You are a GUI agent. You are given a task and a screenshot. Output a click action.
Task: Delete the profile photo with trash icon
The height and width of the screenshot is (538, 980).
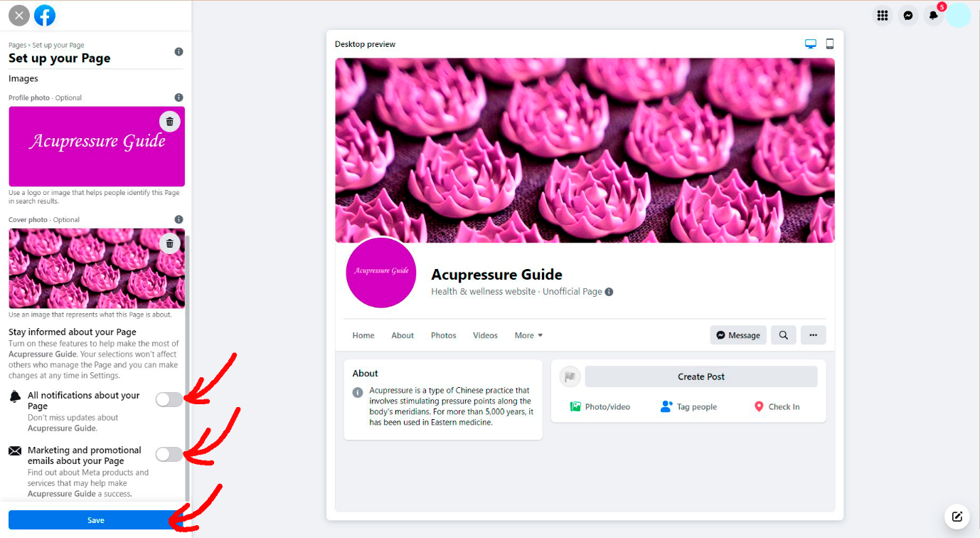tap(169, 122)
